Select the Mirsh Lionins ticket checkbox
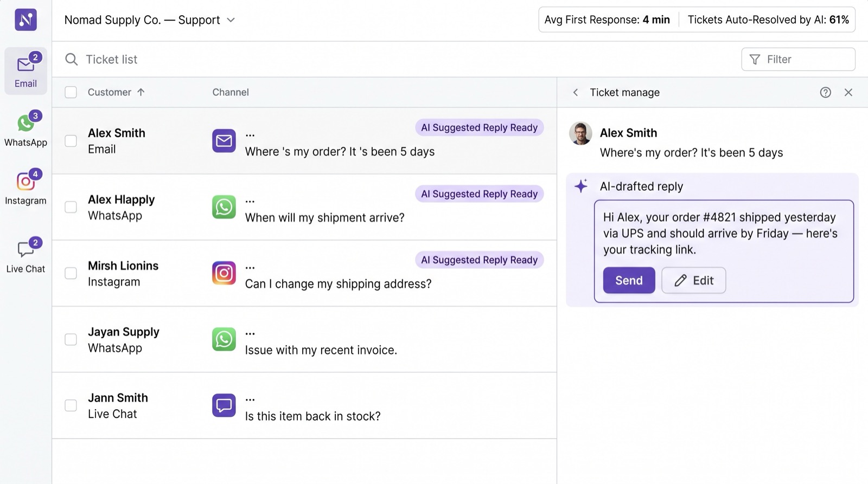This screenshot has width=868, height=484. click(x=71, y=273)
